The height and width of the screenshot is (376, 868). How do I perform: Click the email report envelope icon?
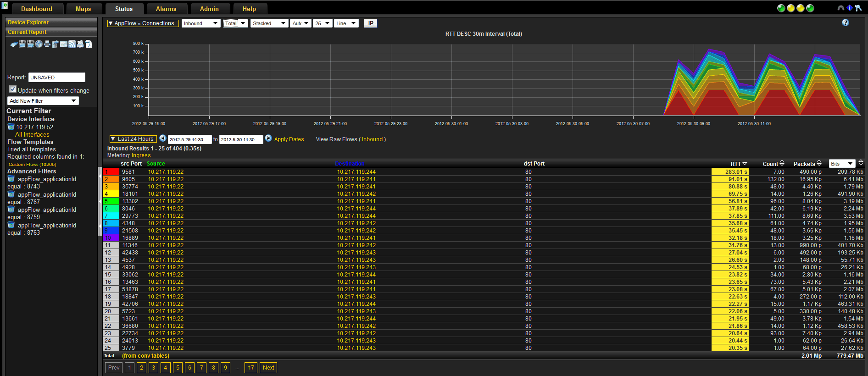(x=80, y=44)
